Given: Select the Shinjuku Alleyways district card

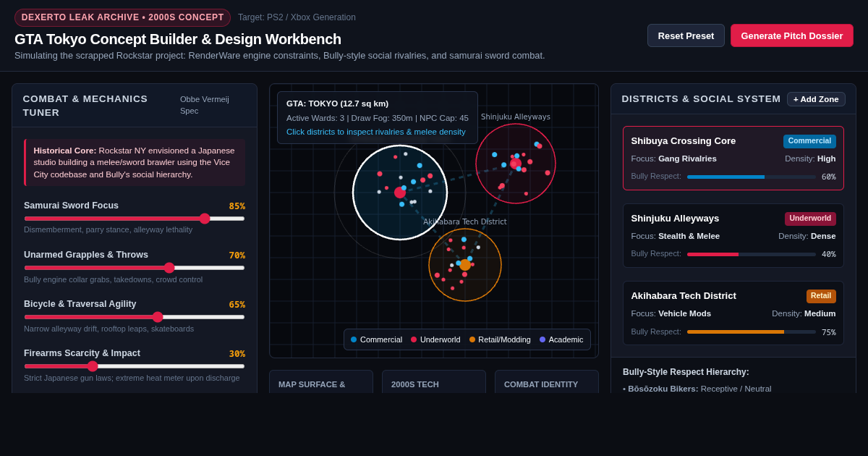Looking at the screenshot, I should click(x=733, y=235).
